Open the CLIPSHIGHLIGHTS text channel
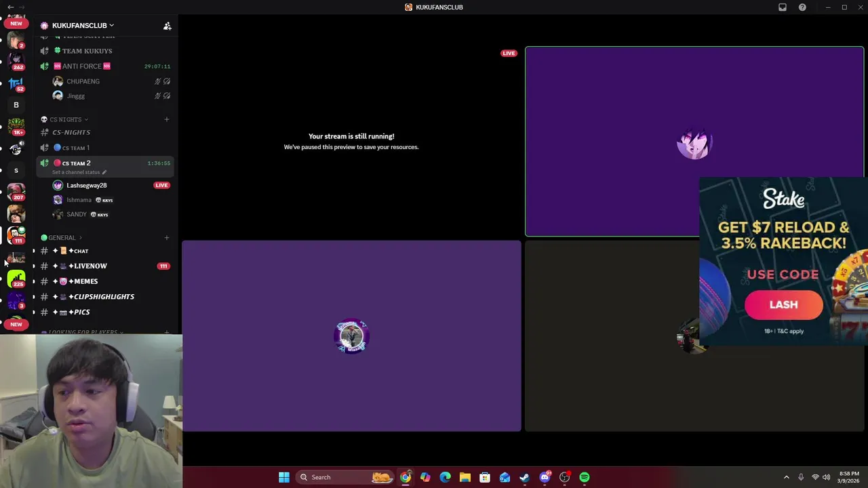Image resolution: width=868 pixels, height=488 pixels. 105,297
